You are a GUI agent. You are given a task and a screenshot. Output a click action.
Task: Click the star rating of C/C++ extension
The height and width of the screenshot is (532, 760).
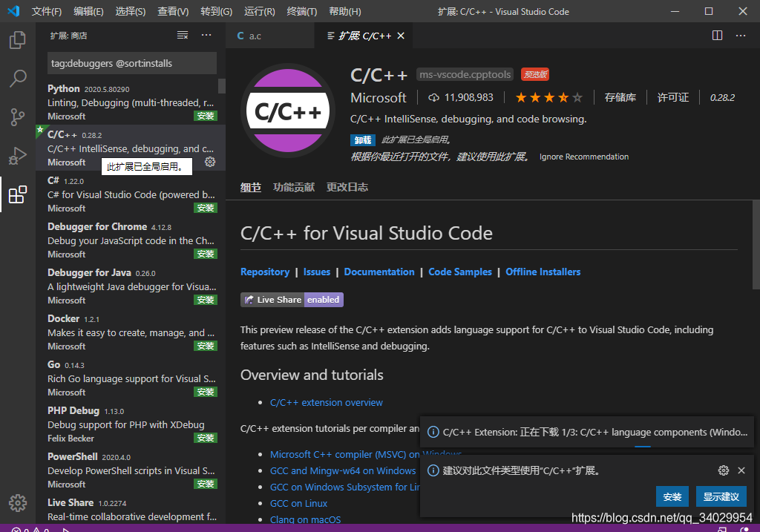pyautogui.click(x=548, y=98)
